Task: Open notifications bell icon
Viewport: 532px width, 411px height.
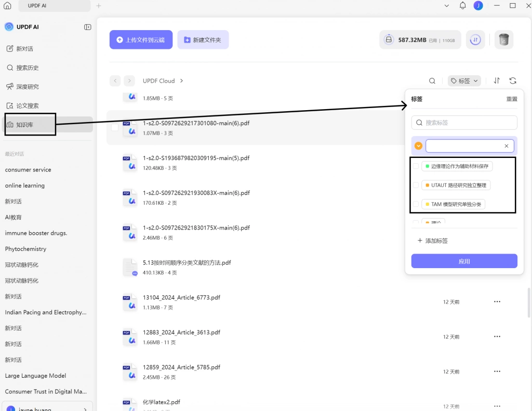Action: point(462,5)
